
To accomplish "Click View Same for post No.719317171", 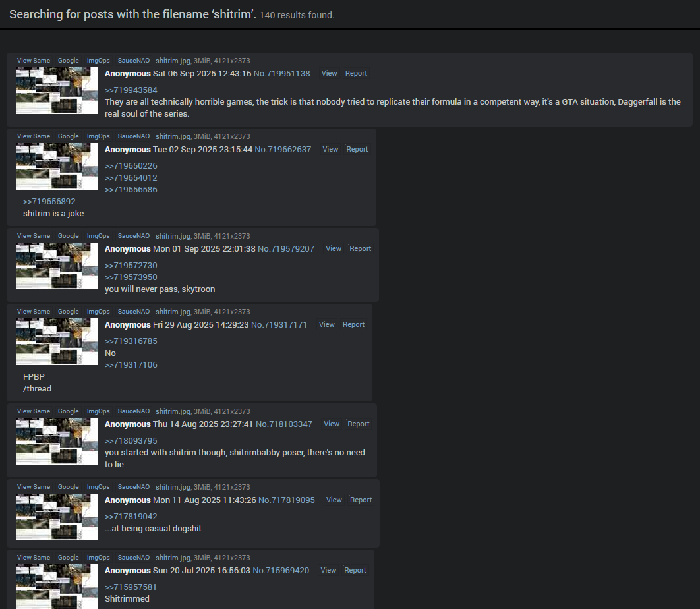I will [34, 312].
